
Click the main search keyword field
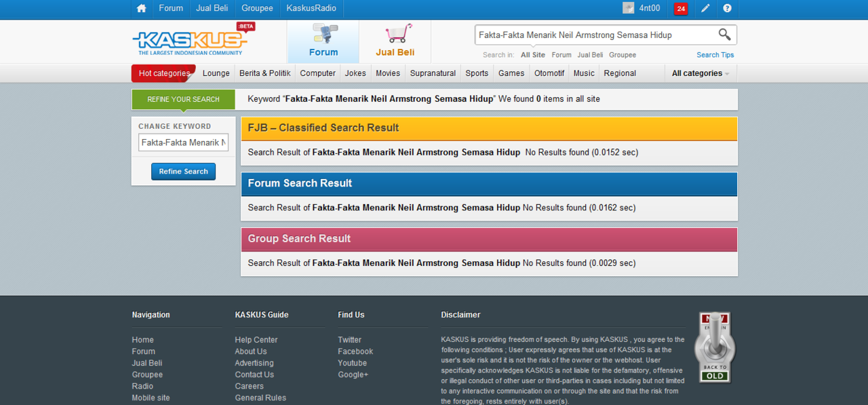click(595, 35)
